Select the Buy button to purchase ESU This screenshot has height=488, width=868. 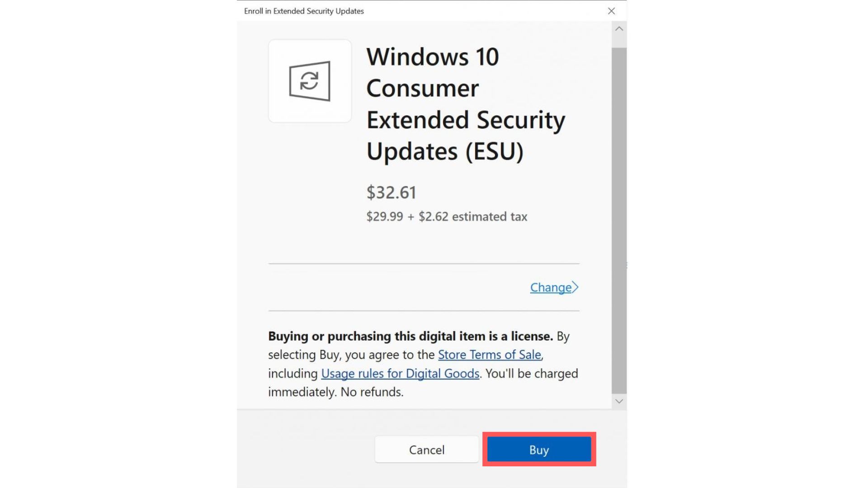pos(538,449)
